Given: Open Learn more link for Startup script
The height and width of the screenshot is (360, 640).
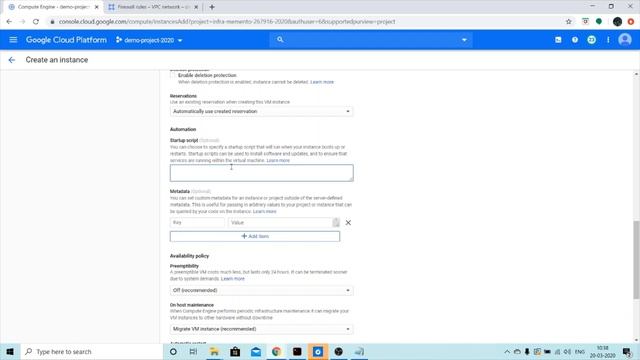Looking at the screenshot, I should tap(278, 160).
